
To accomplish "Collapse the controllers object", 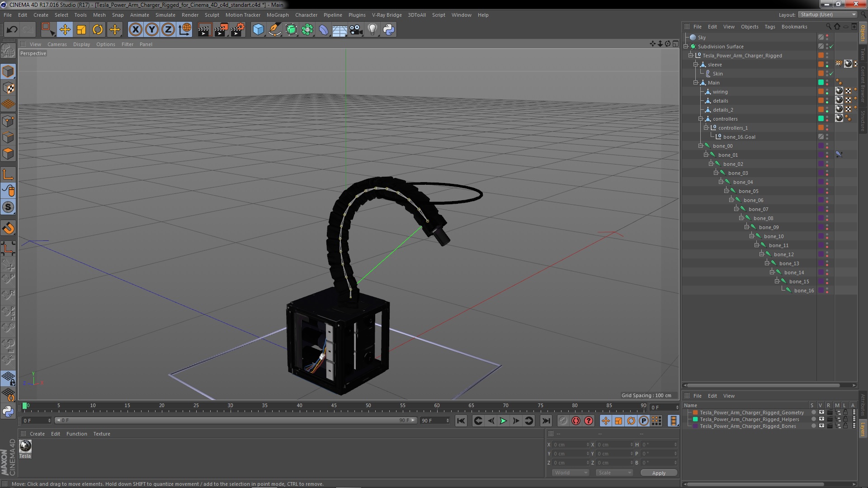I will click(x=701, y=118).
